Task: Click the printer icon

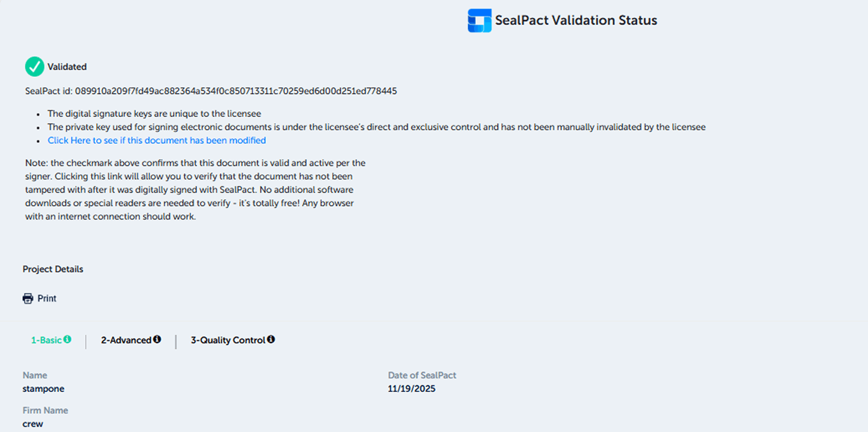Action: pyautogui.click(x=28, y=298)
